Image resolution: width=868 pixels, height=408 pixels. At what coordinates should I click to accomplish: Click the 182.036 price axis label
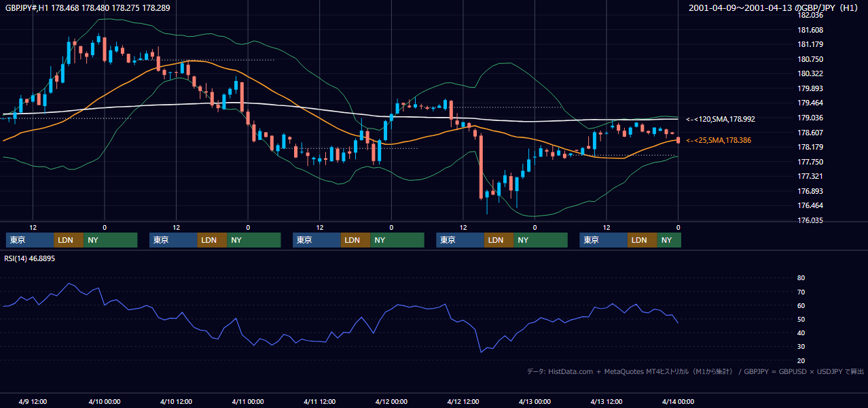(x=810, y=15)
